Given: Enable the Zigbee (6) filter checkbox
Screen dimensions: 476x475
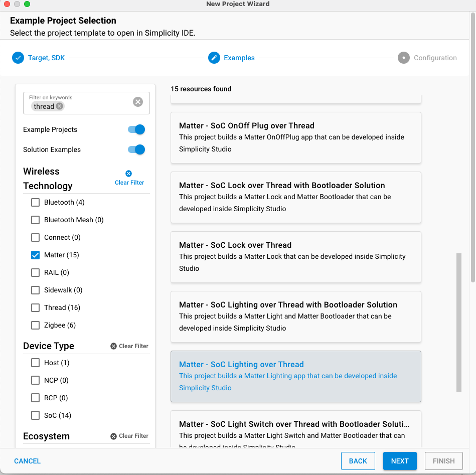Looking at the screenshot, I should (x=36, y=325).
